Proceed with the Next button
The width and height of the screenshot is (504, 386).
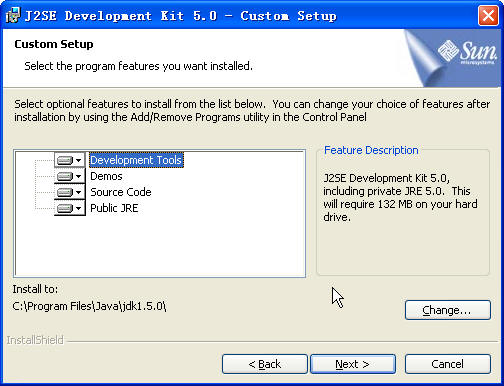353,364
